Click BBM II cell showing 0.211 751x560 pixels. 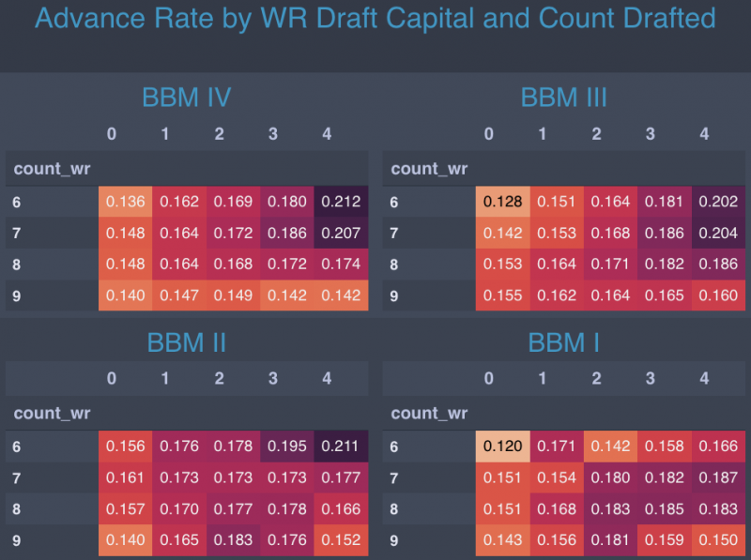click(x=340, y=446)
